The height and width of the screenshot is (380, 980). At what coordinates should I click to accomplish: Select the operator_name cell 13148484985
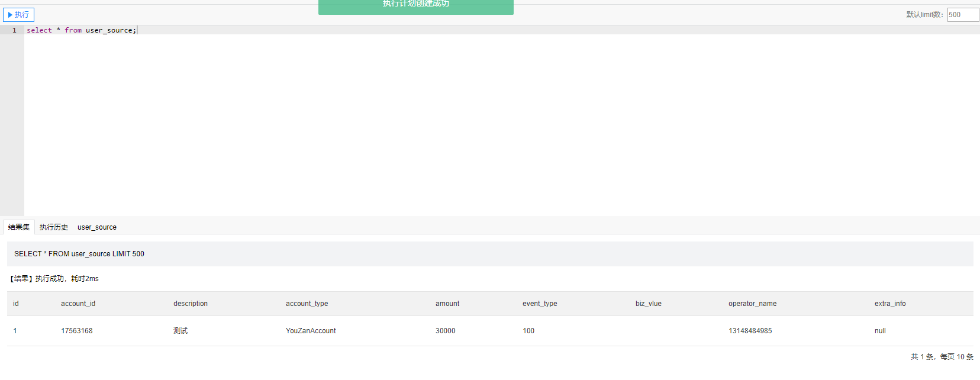pos(750,331)
